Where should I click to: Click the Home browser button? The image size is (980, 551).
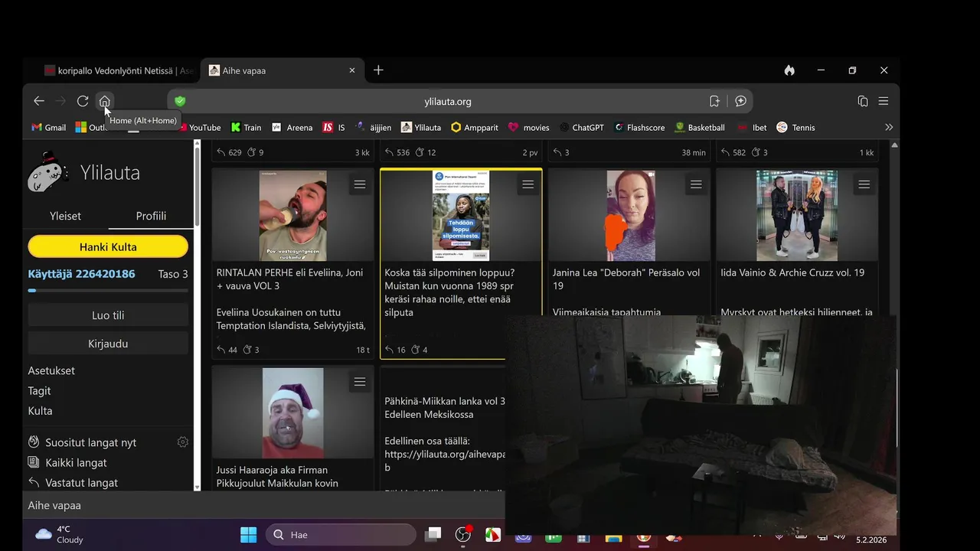[x=105, y=101]
